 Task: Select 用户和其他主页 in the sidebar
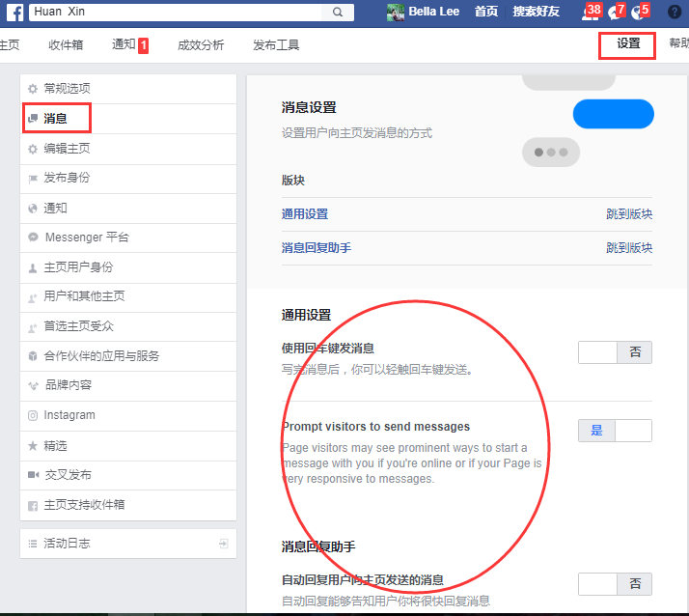click(128, 297)
